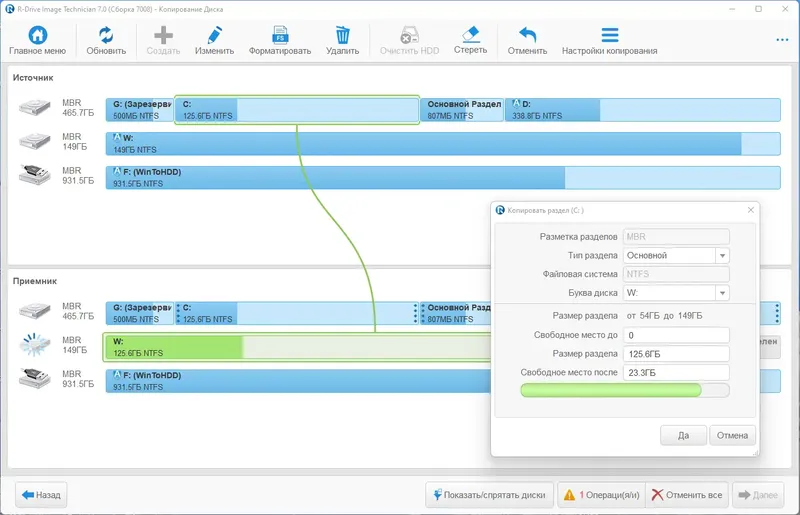The height and width of the screenshot is (515, 800).
Task: Click the Далее button
Action: (758, 495)
